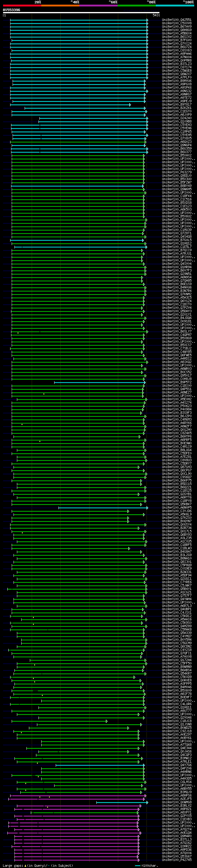Select the UniRef100_C1BFK4 label
The width and height of the screenshot is (197, 868).
[x=176, y=196]
